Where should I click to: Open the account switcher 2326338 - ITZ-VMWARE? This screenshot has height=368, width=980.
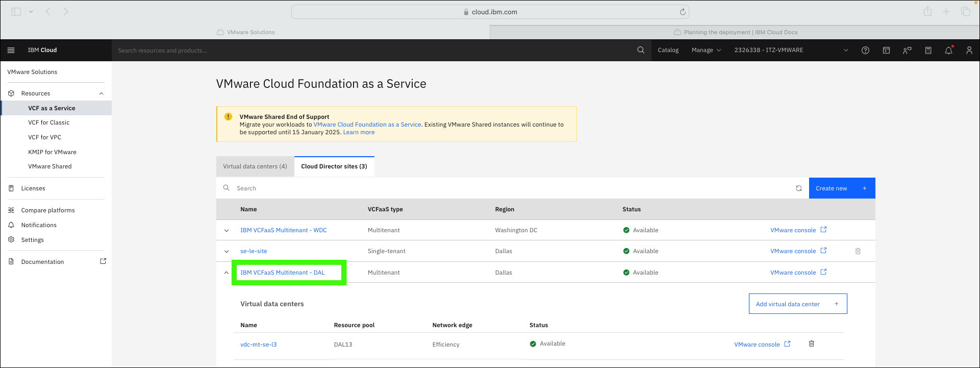coord(791,50)
